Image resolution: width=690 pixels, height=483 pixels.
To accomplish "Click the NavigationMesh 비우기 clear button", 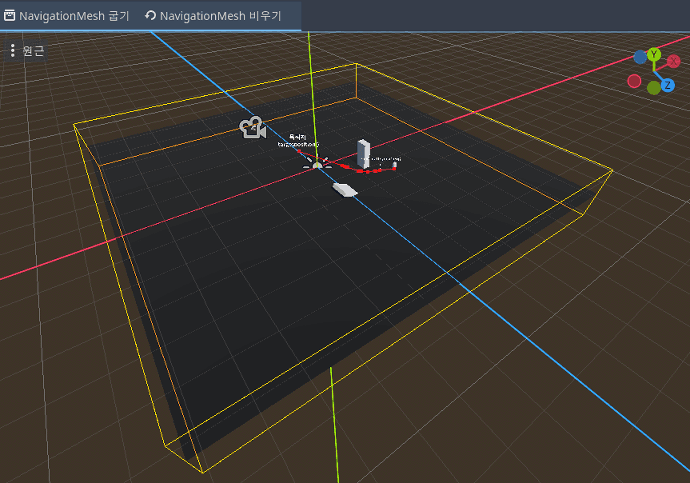I will pyautogui.click(x=213, y=16).
